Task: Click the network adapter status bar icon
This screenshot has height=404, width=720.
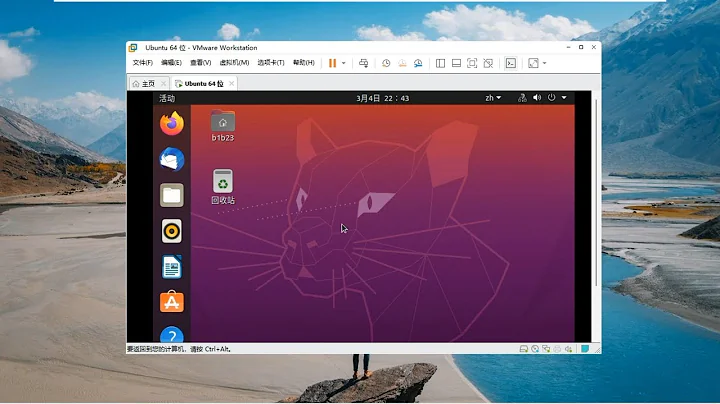Action: point(546,349)
